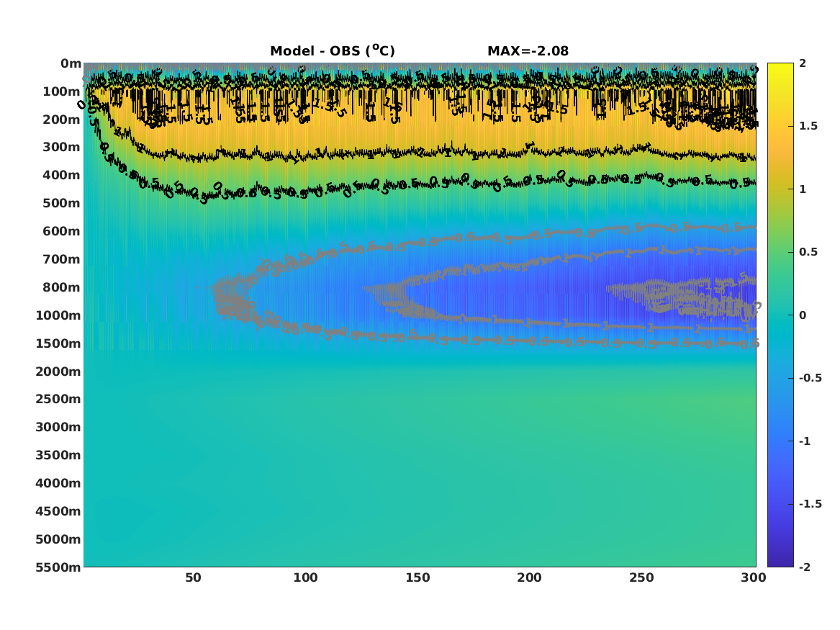Click the colorbar tick label '-1'

(x=805, y=441)
